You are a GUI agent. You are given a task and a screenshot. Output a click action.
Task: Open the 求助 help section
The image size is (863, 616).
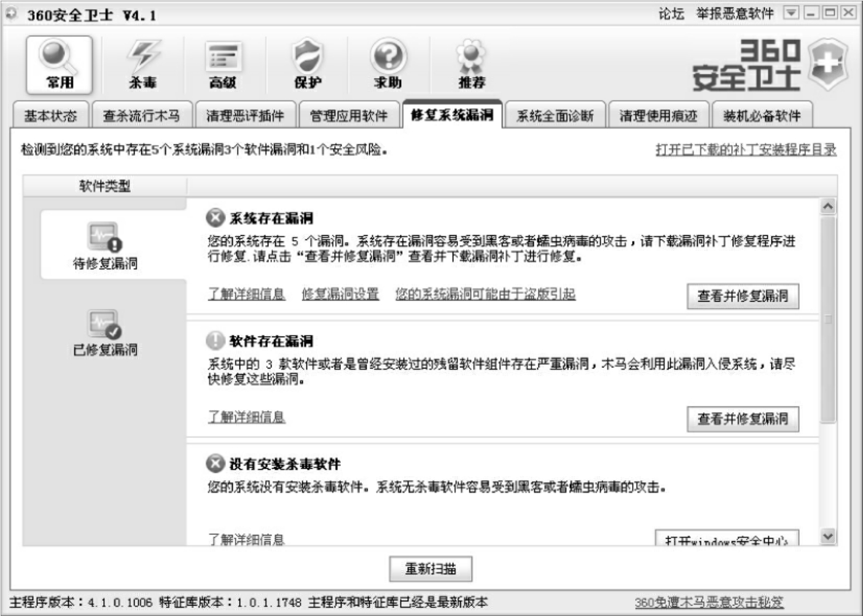[388, 64]
